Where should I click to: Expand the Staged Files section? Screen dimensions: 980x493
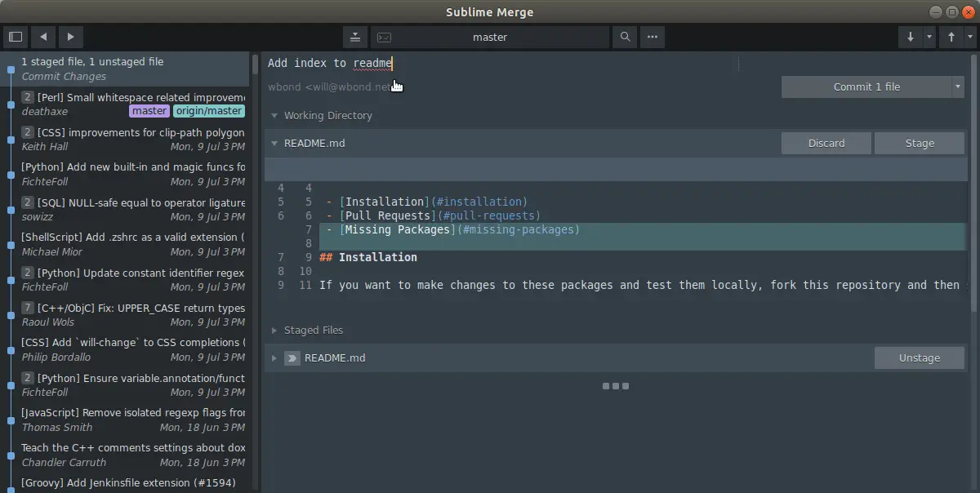coord(274,331)
